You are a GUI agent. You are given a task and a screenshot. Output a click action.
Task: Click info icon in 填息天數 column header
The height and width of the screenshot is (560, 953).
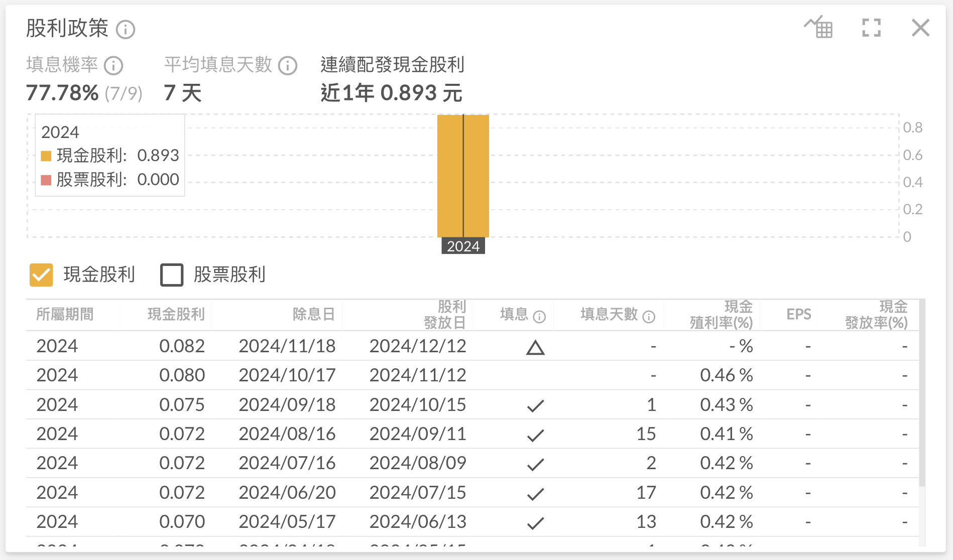coord(649,317)
